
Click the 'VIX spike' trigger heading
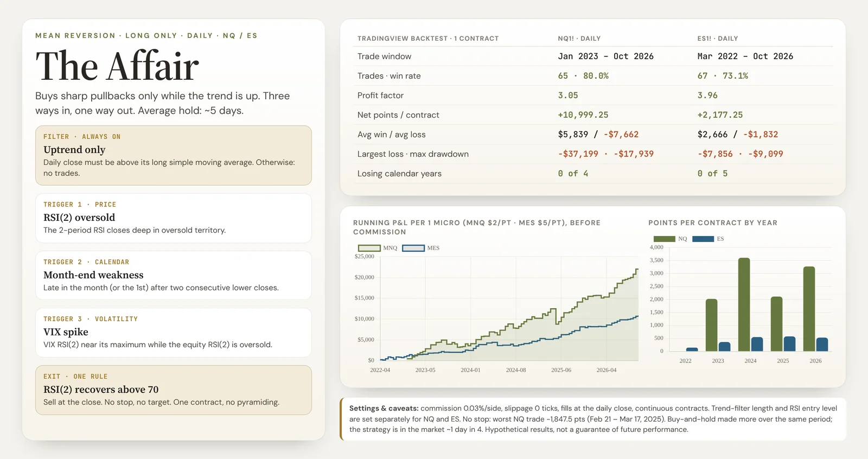66,332
